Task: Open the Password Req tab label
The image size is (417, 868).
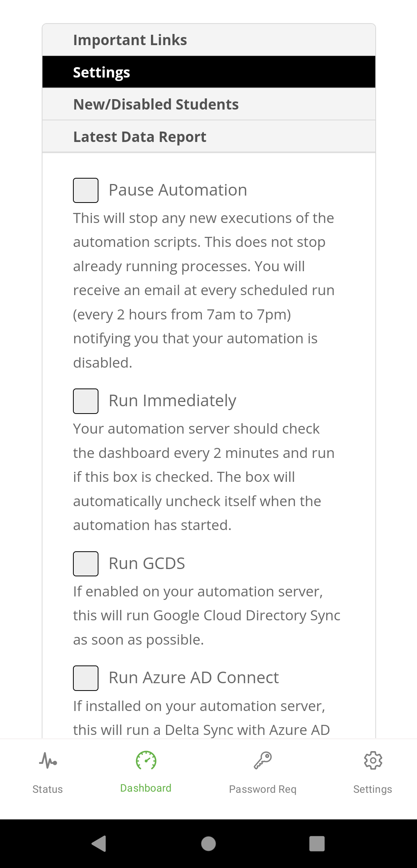Action: (263, 789)
